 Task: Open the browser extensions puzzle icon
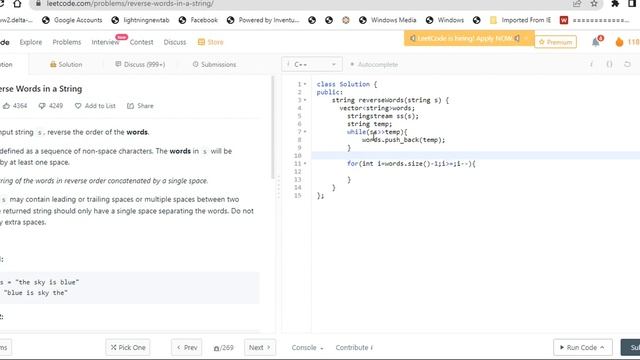615,4
